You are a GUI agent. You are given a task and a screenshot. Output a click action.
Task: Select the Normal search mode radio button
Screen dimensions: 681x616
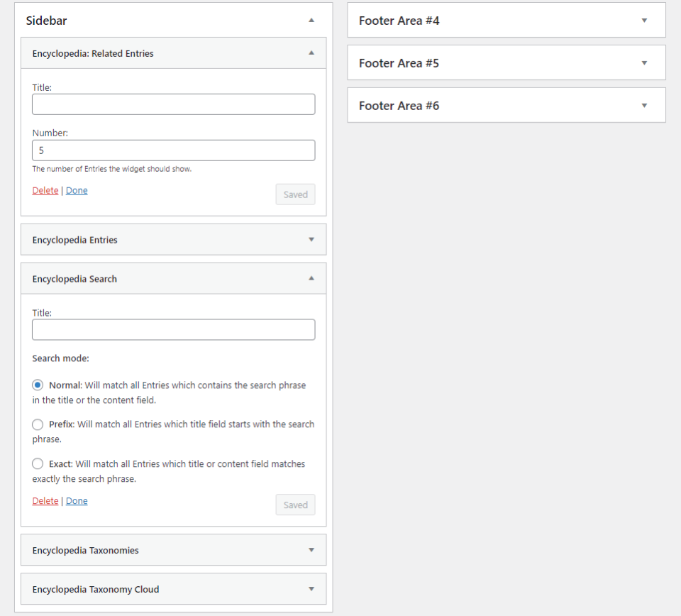pyautogui.click(x=38, y=385)
